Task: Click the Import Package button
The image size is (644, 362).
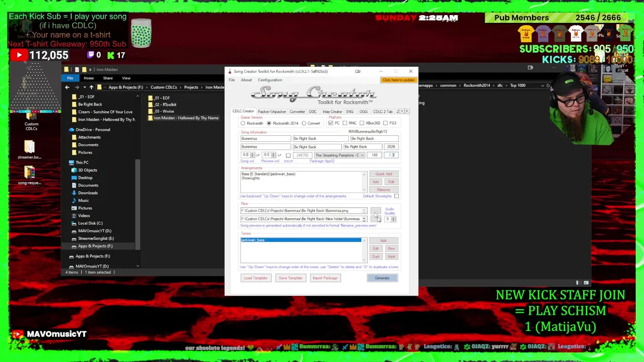Action: [x=325, y=278]
